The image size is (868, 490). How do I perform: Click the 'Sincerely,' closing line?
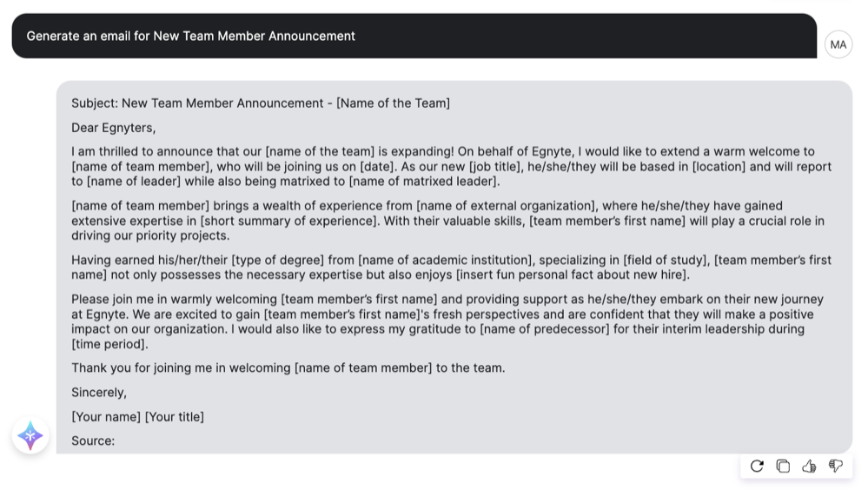tap(99, 393)
